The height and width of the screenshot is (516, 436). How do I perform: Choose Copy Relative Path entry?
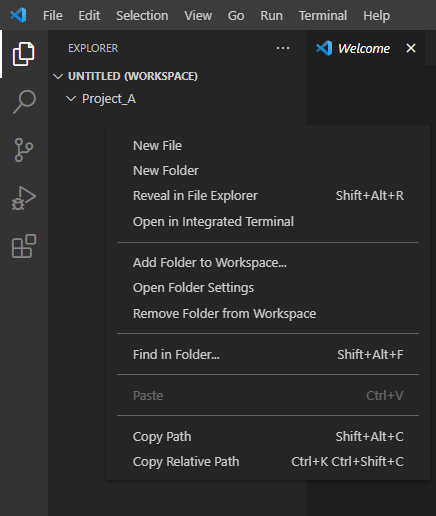[x=268, y=462]
